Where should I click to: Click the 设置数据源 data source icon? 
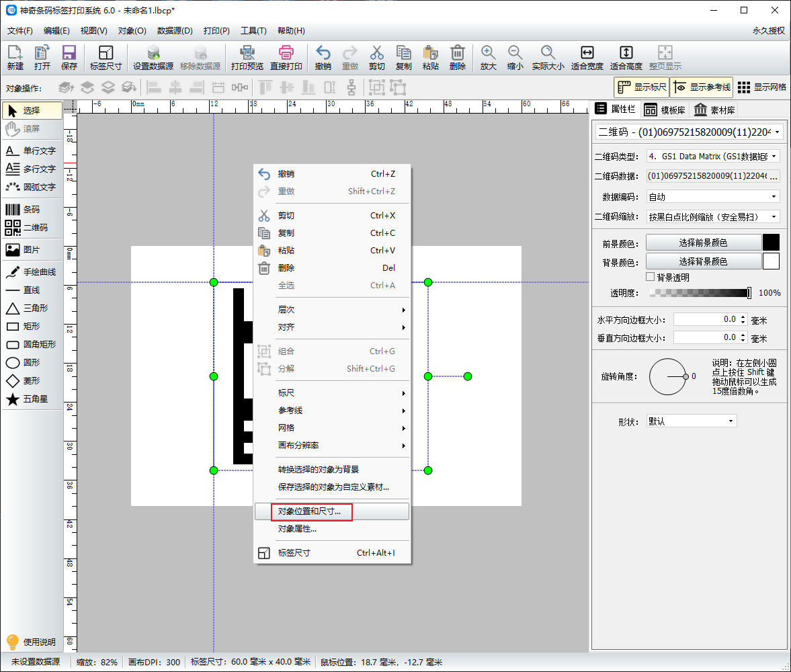click(x=153, y=58)
